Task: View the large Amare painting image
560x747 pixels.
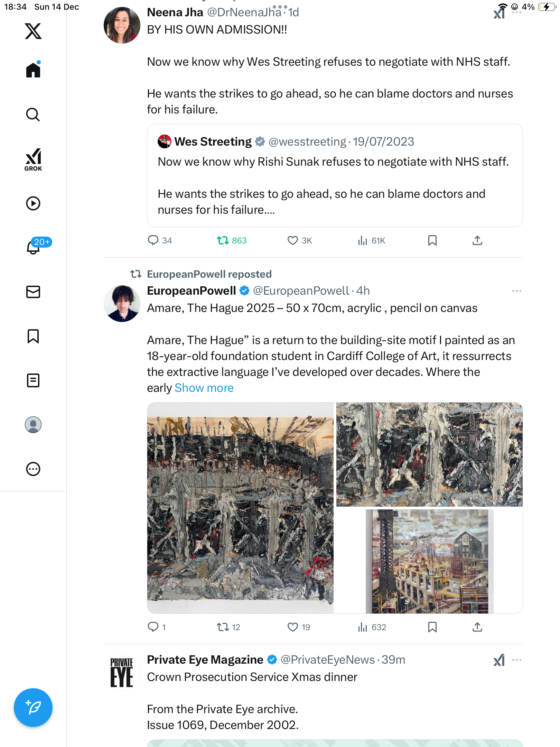Action: (x=240, y=508)
